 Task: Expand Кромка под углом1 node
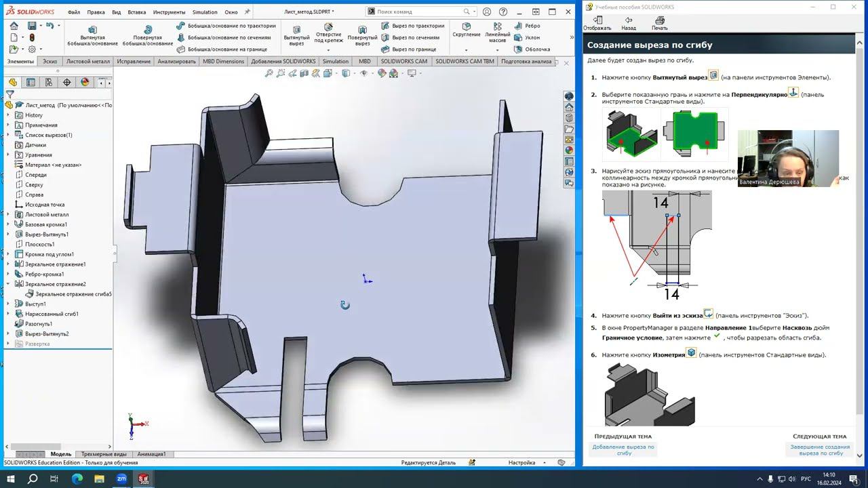pos(8,254)
